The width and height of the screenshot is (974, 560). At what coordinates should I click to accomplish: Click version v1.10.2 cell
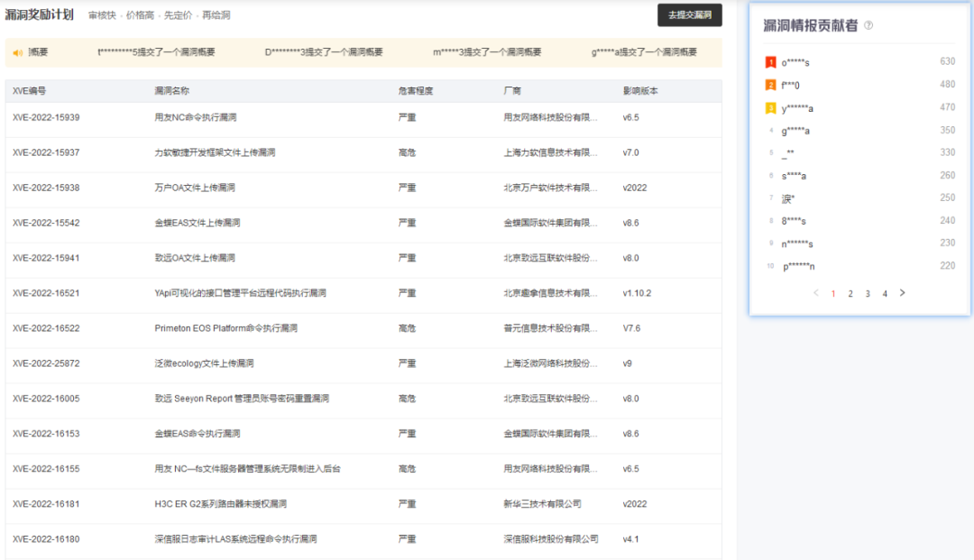pyautogui.click(x=637, y=293)
